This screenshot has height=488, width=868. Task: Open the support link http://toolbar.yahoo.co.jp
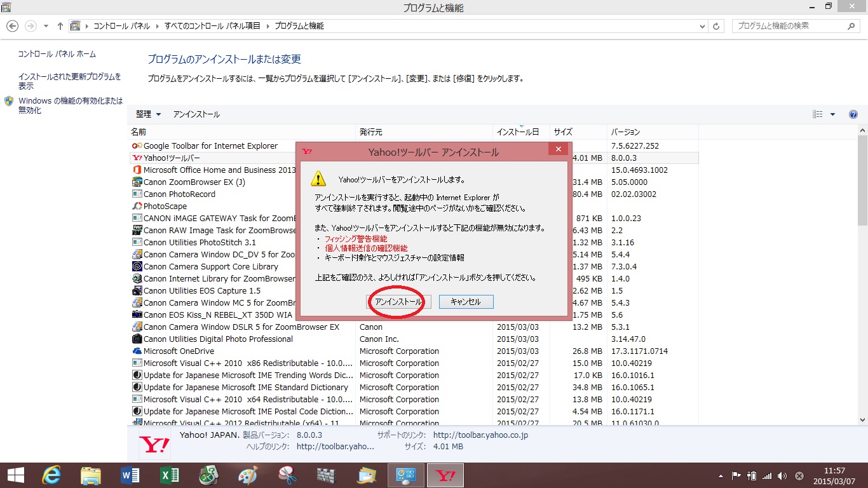pos(480,435)
